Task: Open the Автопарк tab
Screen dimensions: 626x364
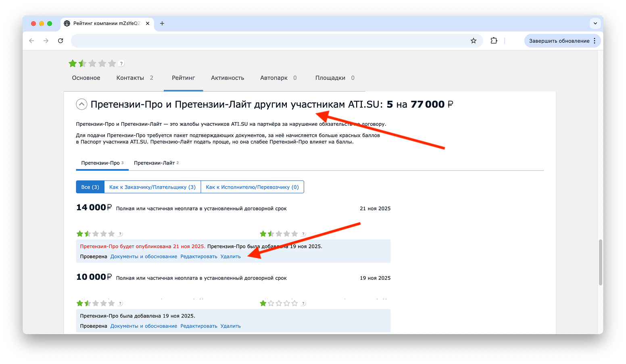Action: coord(278,78)
